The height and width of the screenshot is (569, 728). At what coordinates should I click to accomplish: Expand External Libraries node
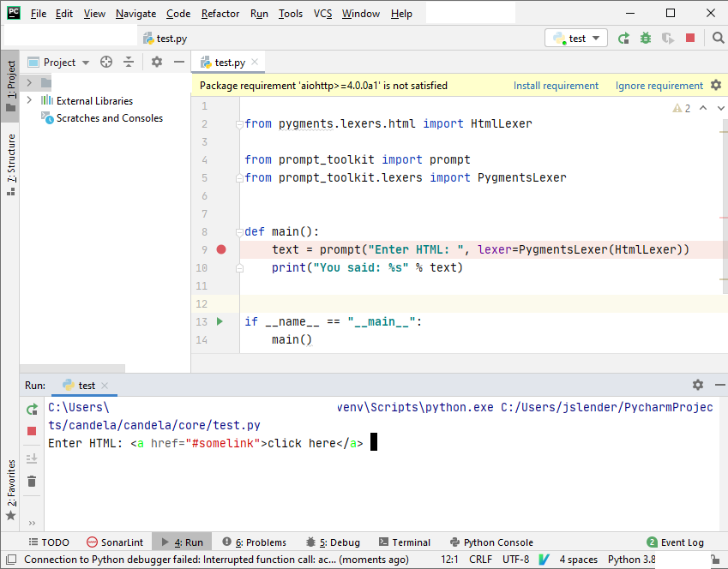click(29, 100)
